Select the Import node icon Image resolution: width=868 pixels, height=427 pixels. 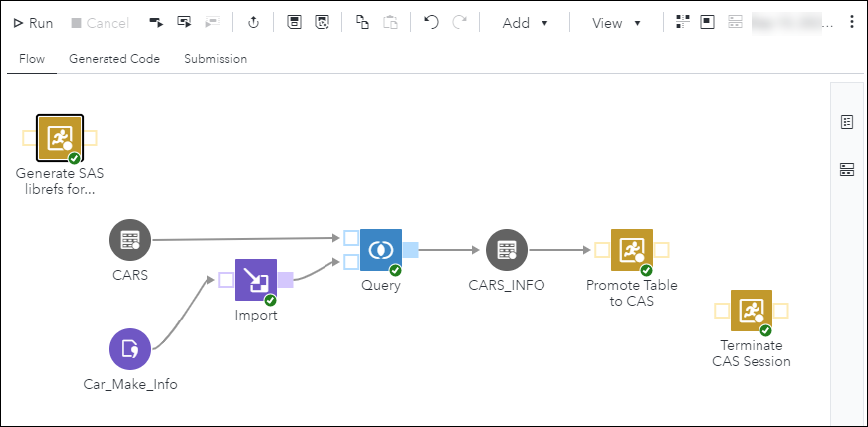(x=256, y=280)
